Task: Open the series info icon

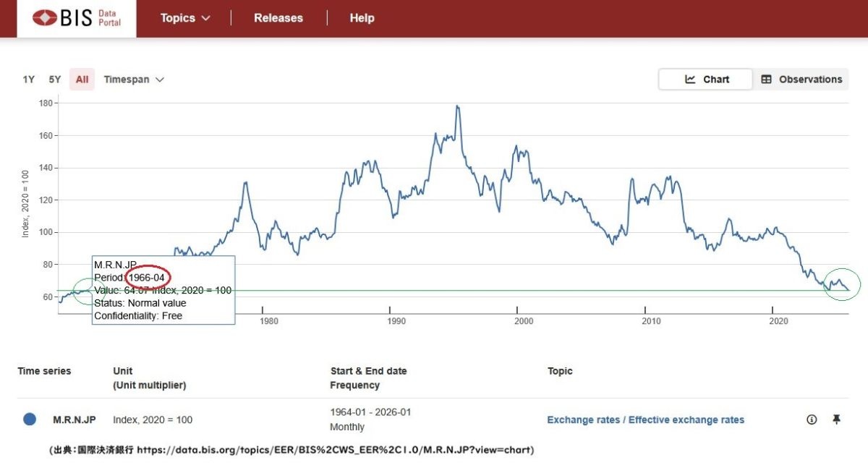Action: [x=812, y=419]
